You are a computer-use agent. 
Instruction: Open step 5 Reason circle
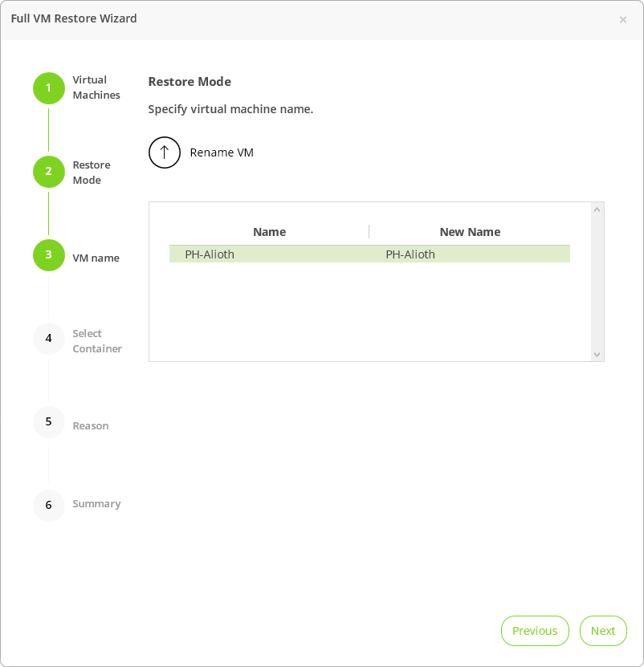click(48, 422)
